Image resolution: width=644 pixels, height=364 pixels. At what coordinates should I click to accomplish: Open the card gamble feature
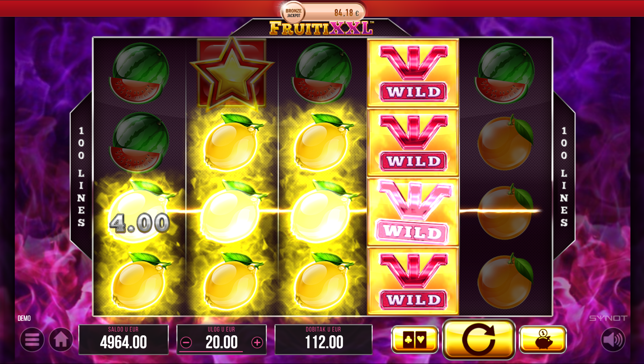coord(415,339)
